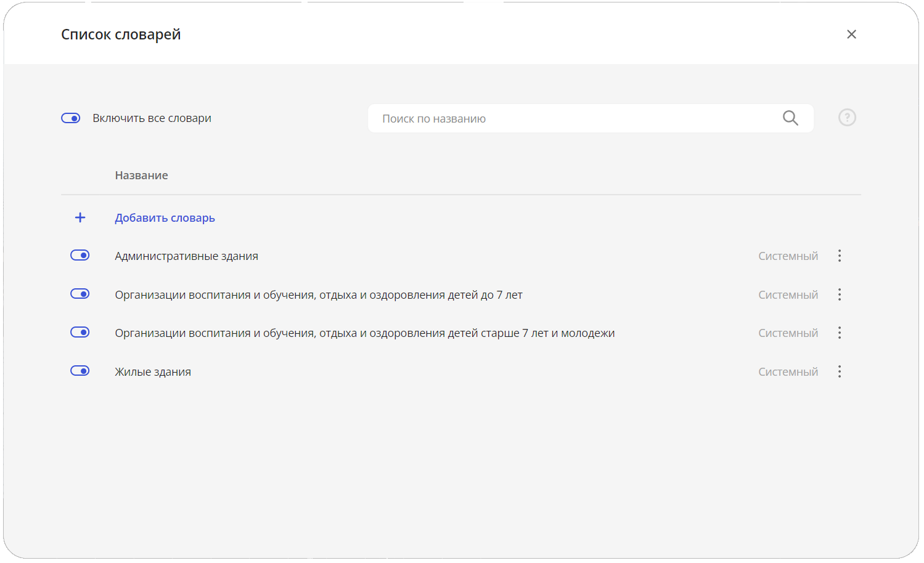Click the plus icon to add dictionary
Viewport: 924px width, 563px height.
(80, 217)
